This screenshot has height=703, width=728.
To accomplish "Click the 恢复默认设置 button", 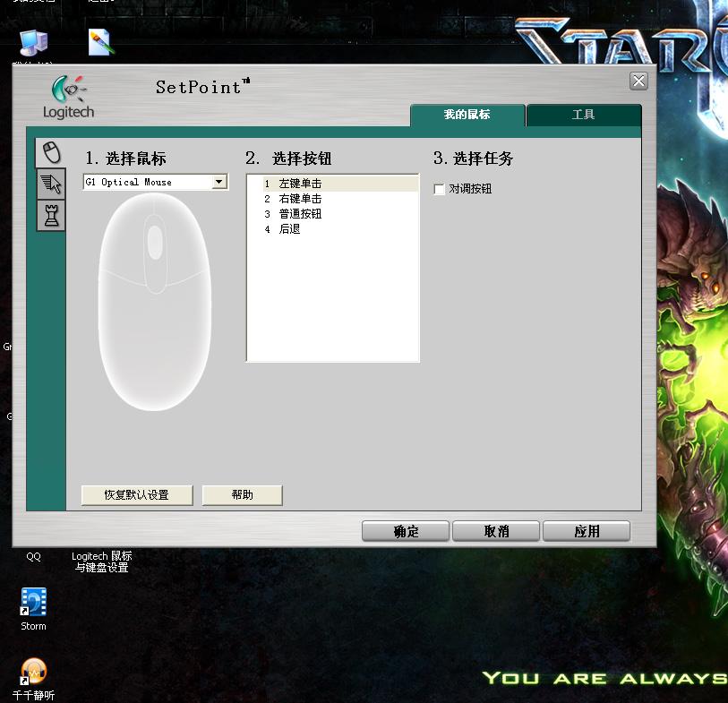I will click(x=137, y=495).
